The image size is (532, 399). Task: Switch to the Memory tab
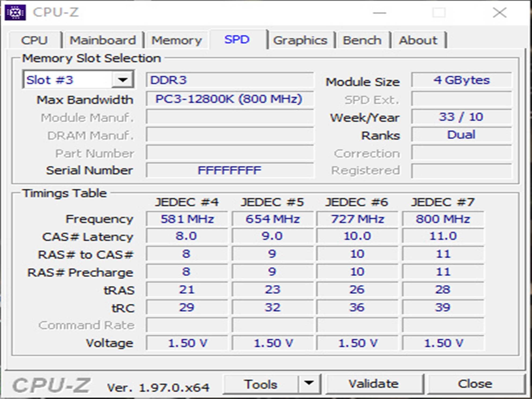click(x=177, y=40)
